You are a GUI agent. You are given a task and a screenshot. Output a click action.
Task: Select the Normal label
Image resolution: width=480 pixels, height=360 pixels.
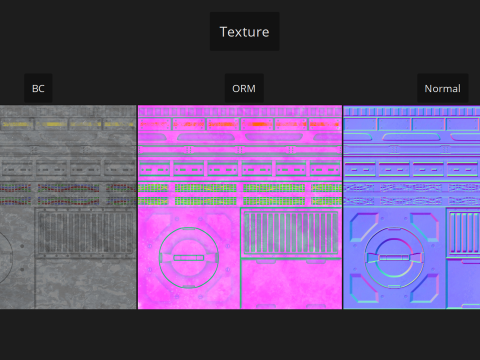(442, 88)
